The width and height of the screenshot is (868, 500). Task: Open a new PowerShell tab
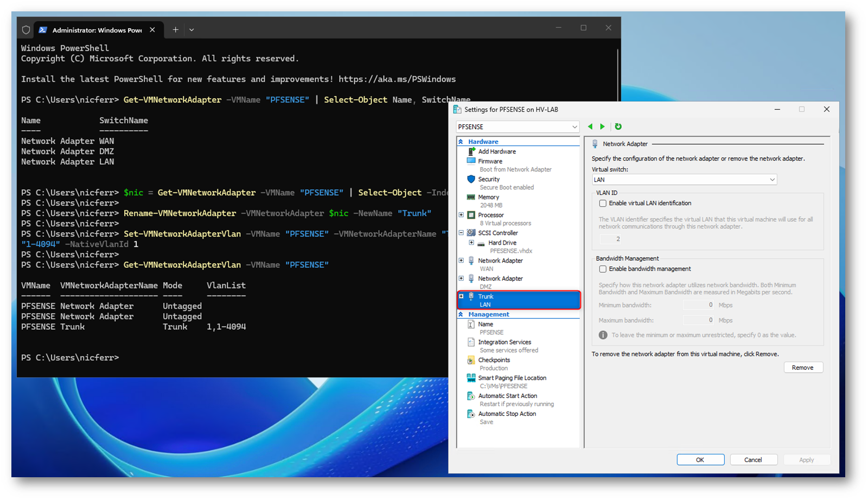point(175,30)
